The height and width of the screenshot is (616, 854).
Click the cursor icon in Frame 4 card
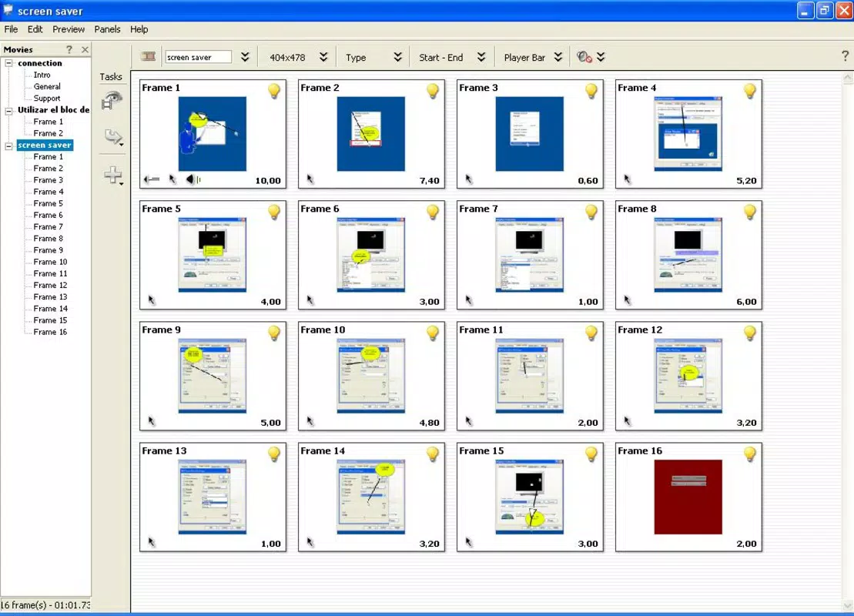[x=628, y=179]
